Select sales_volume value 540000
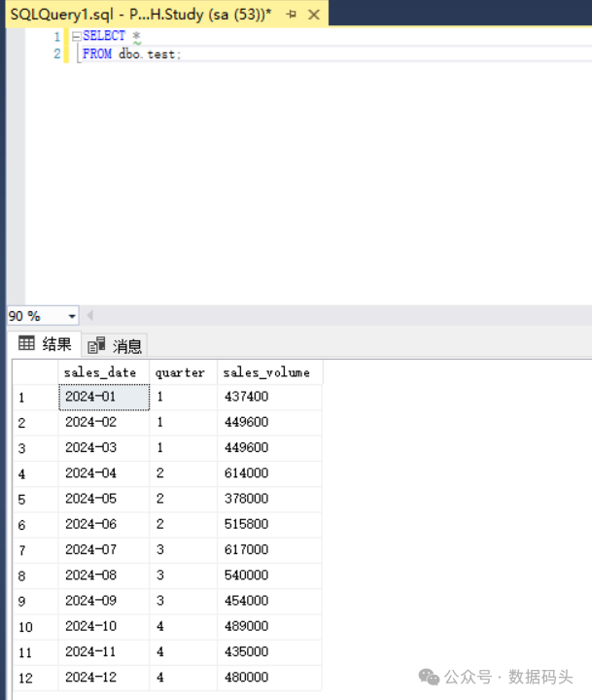 click(269, 575)
